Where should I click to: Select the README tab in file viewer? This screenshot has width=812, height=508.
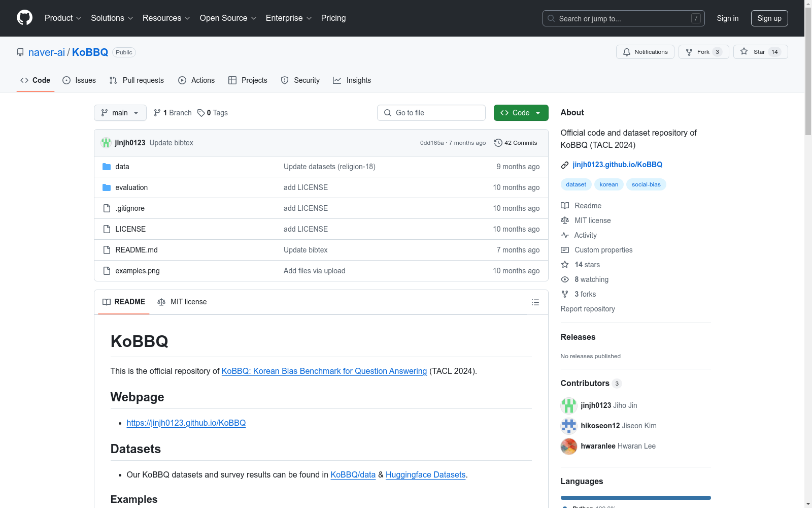pos(124,302)
